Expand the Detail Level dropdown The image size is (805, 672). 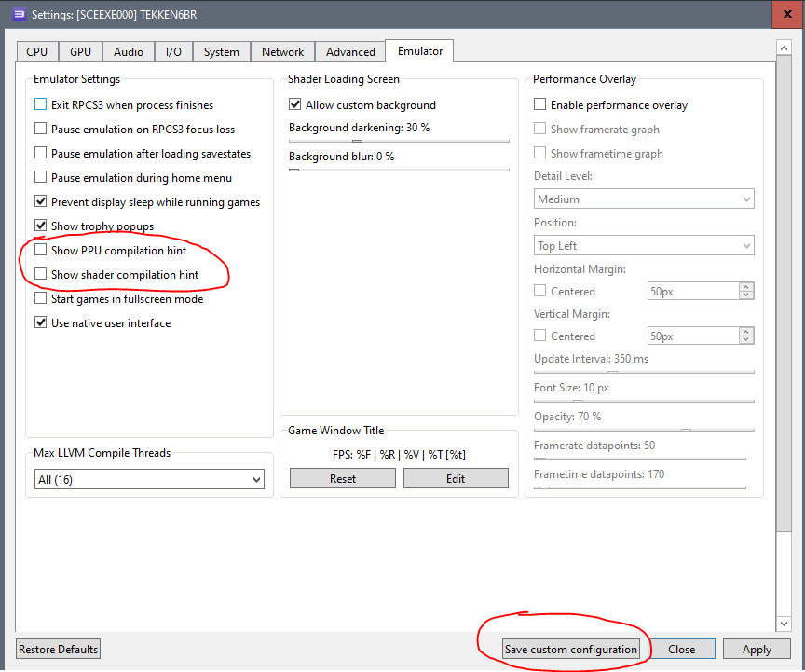click(645, 199)
